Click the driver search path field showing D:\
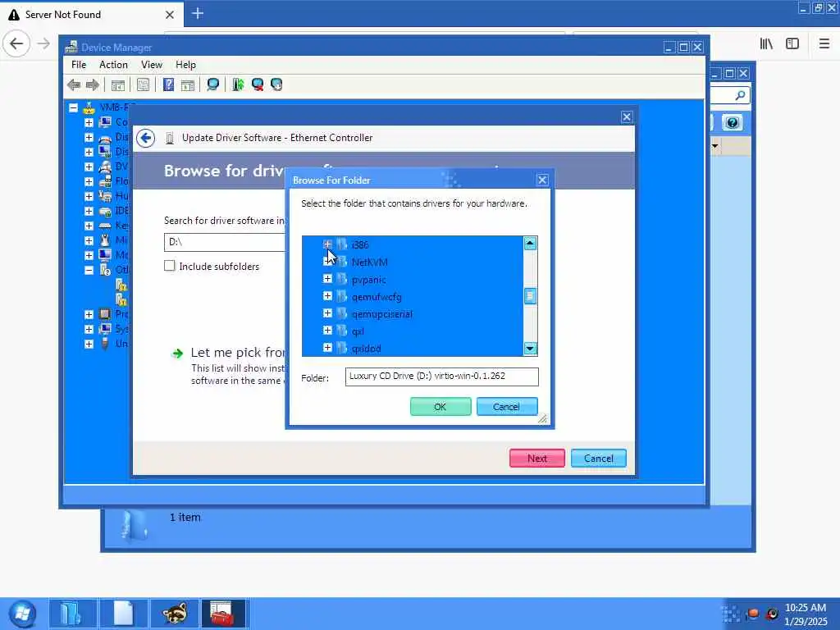Screen dimensions: 840x630 225,242
